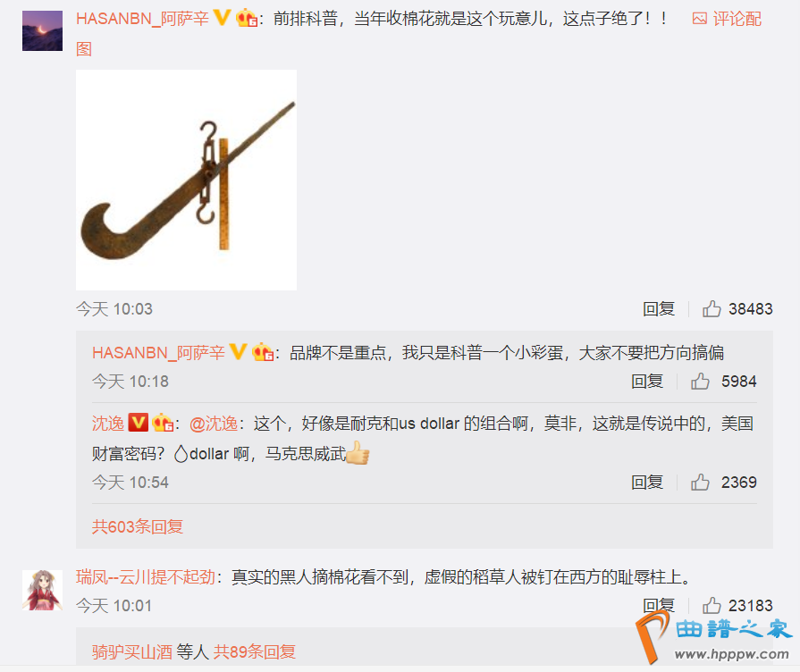Viewport: 800px width, 672px height.
Task: Reply to 沈逸's 今天 10:54 comment
Action: point(647,483)
